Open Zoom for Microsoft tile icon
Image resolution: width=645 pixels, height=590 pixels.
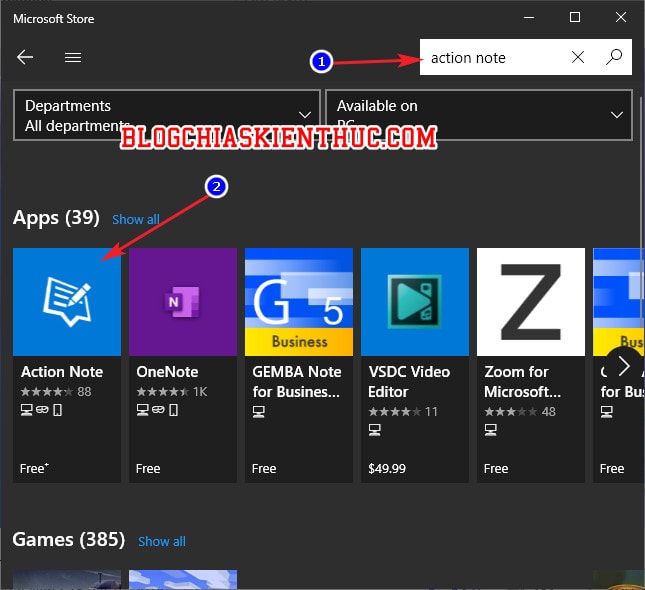click(x=531, y=302)
